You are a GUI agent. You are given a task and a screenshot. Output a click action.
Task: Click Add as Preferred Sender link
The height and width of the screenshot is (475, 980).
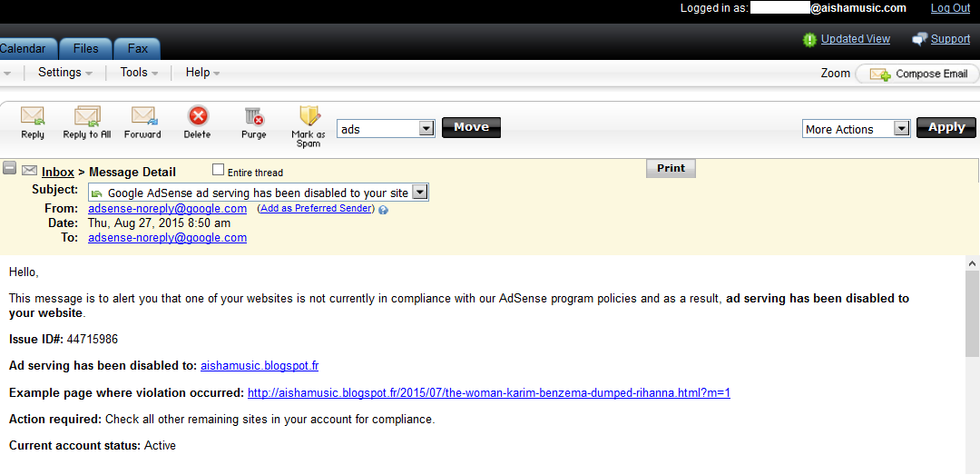[317, 208]
